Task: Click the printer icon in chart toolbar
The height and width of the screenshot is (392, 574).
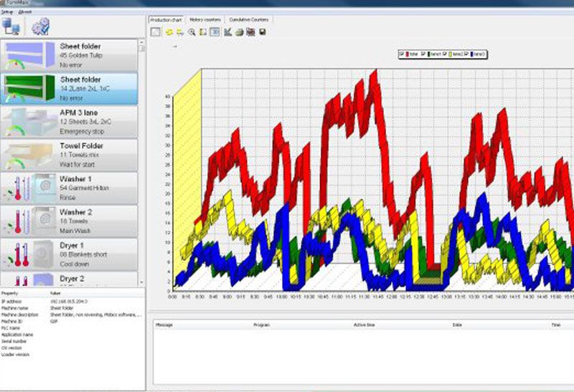Action: [x=239, y=32]
